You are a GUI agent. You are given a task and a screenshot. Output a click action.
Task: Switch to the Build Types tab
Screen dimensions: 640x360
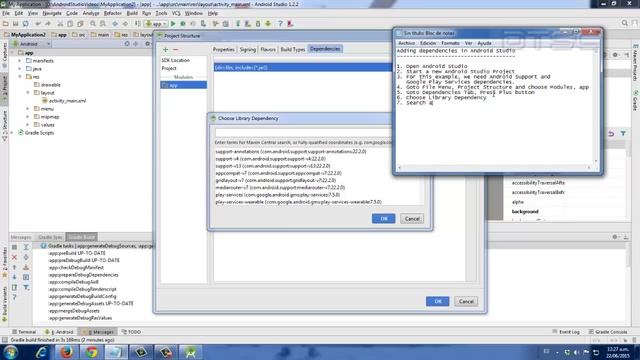[x=293, y=49]
